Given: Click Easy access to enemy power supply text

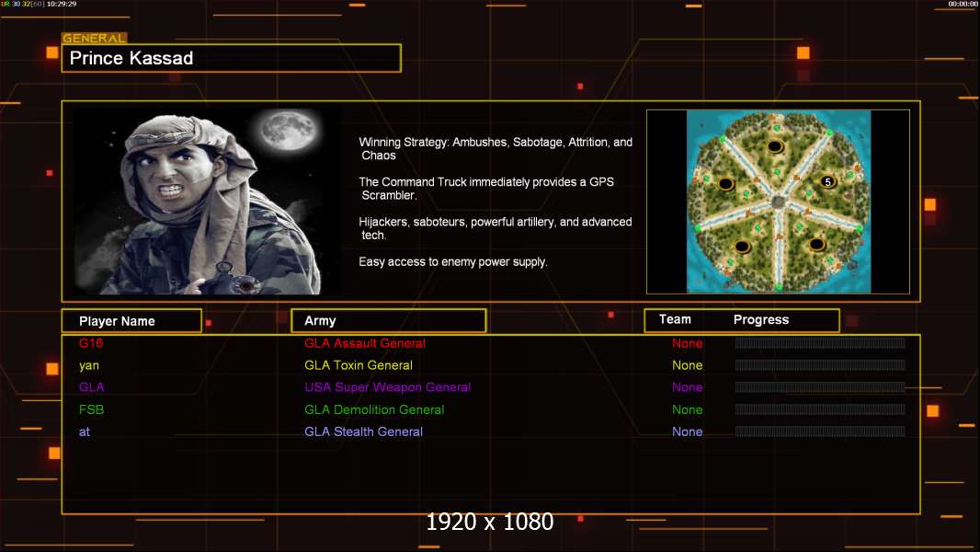Looking at the screenshot, I should coord(453,262).
